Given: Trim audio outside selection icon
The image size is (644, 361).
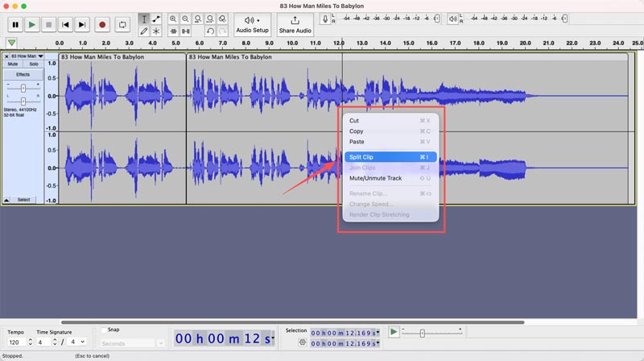Looking at the screenshot, I should (173, 31).
